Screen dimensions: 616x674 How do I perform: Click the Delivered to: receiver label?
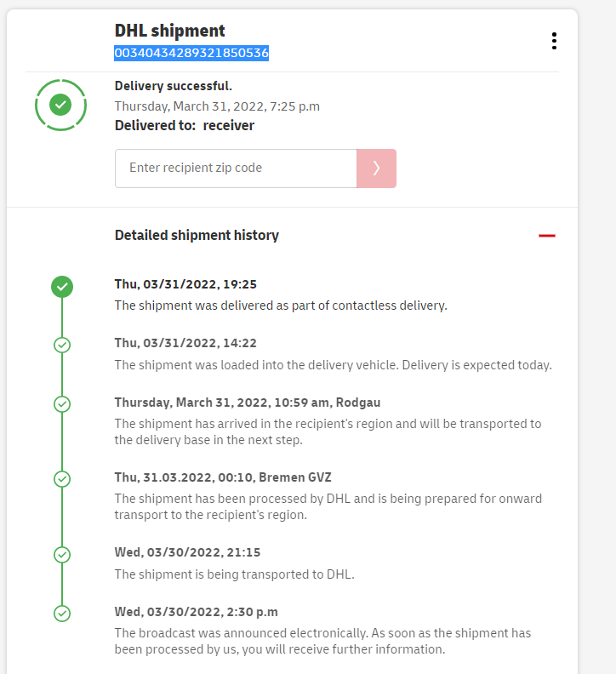coord(185,126)
